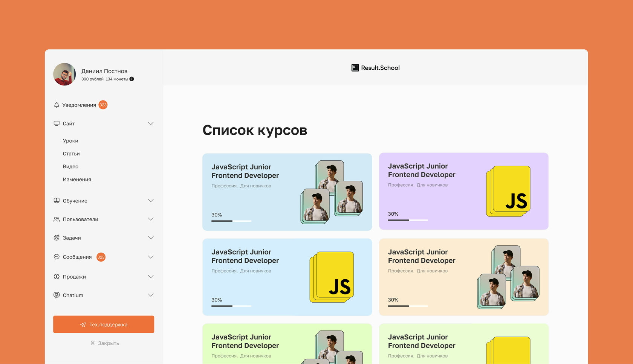Click the 30% label on the beige card
The width and height of the screenshot is (633, 364).
point(393,300)
